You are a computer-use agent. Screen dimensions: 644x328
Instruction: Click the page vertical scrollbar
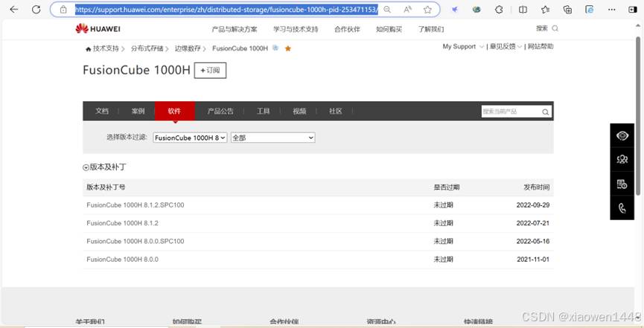coord(638,115)
